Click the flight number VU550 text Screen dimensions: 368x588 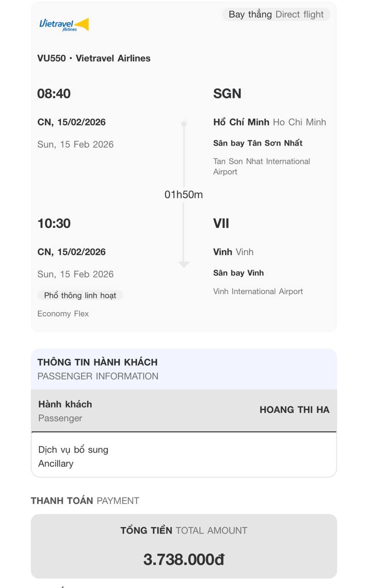pyautogui.click(x=51, y=58)
